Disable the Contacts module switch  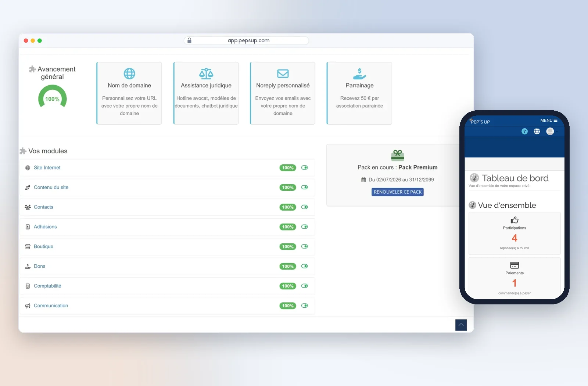click(x=305, y=207)
